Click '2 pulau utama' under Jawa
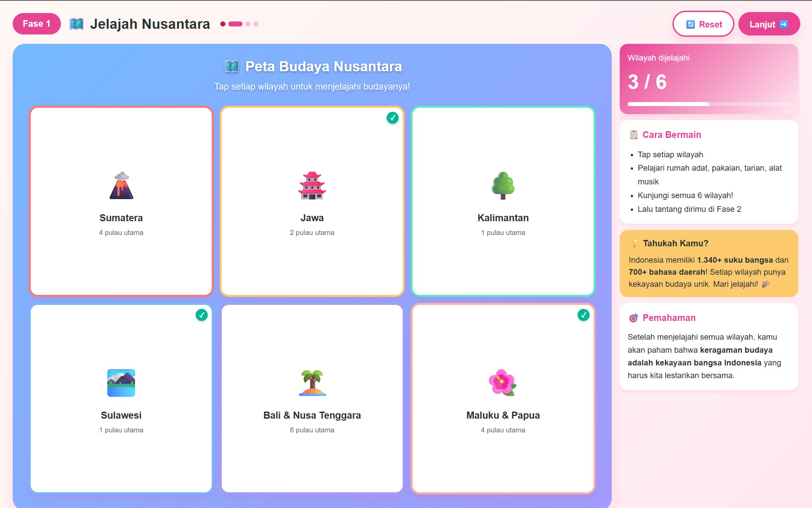Image resolution: width=812 pixels, height=508 pixels. click(312, 233)
